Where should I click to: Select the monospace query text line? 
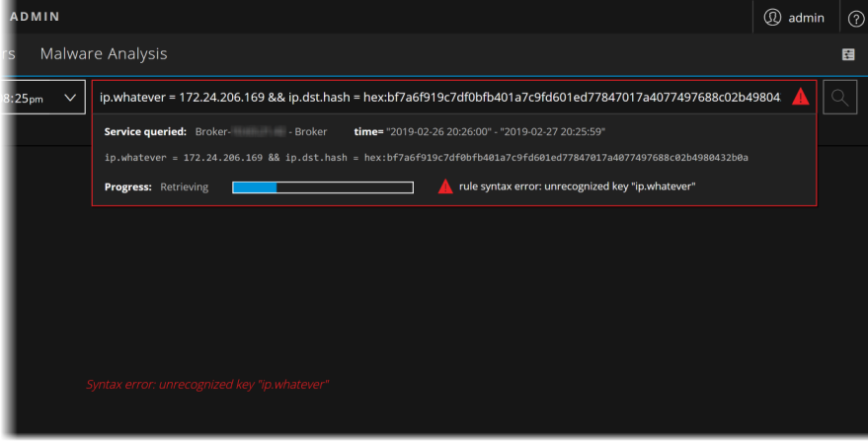point(427,158)
